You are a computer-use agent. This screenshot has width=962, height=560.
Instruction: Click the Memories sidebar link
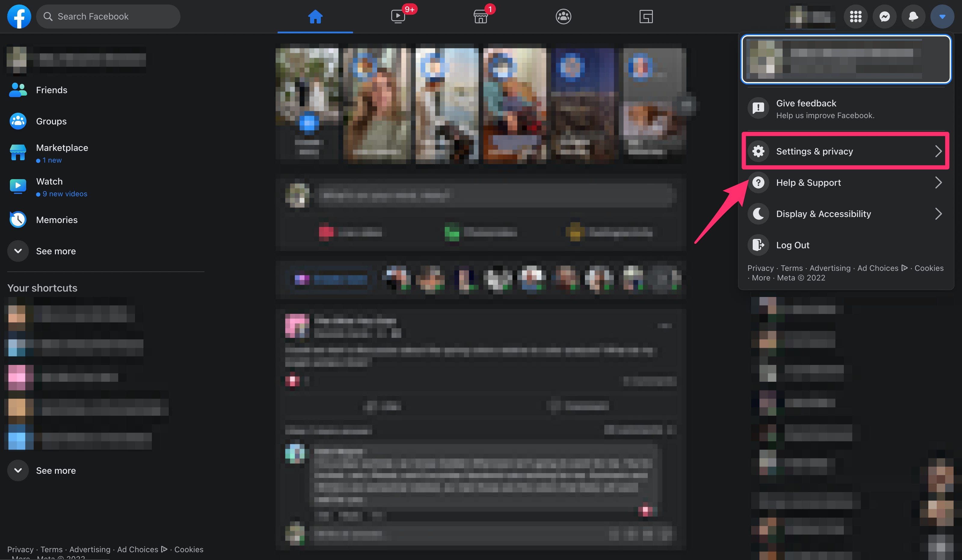point(57,219)
